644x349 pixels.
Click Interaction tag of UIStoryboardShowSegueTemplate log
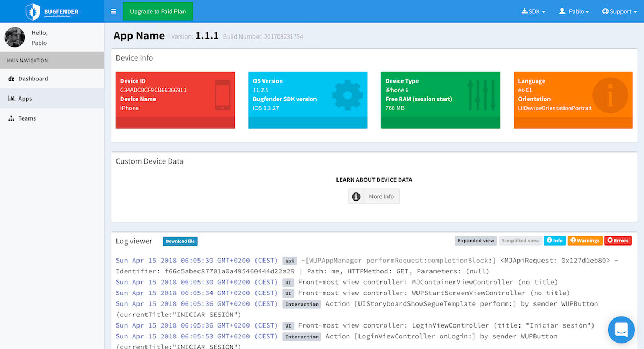coord(302,304)
